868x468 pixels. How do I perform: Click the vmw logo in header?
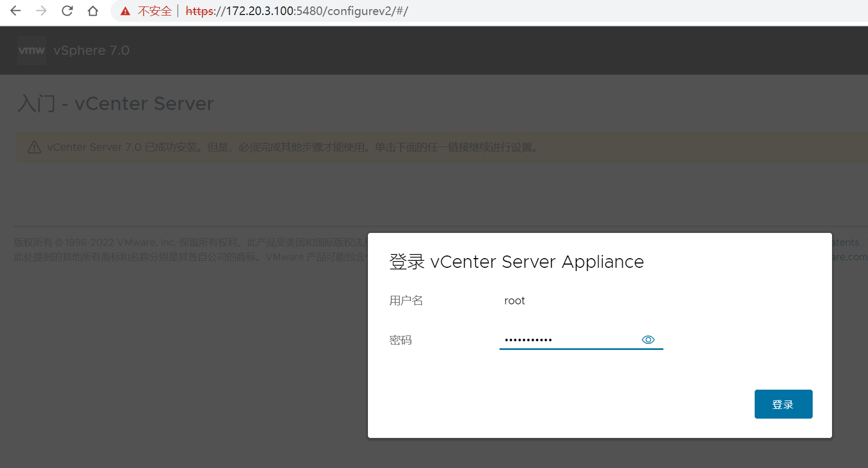coord(32,50)
